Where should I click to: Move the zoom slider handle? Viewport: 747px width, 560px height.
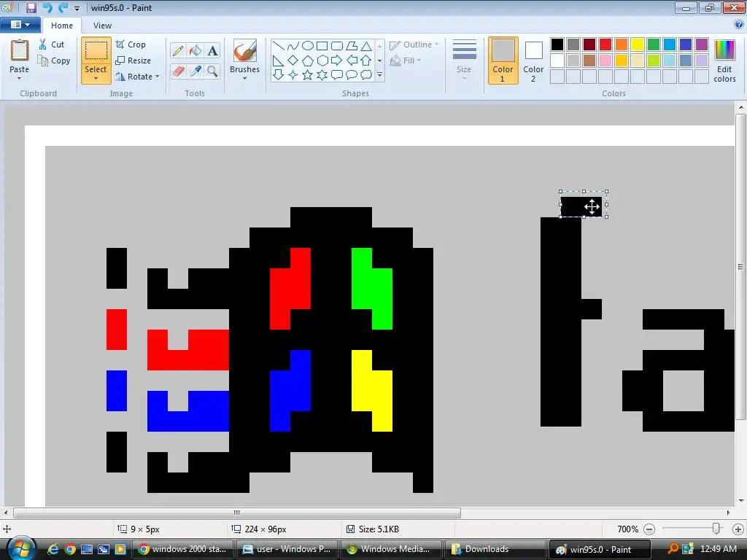click(716, 529)
